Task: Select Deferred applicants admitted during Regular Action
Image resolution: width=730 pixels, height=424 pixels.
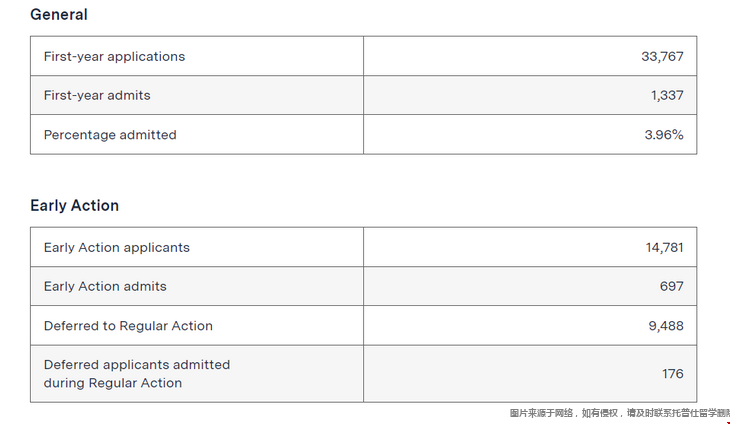Action: [x=137, y=374]
